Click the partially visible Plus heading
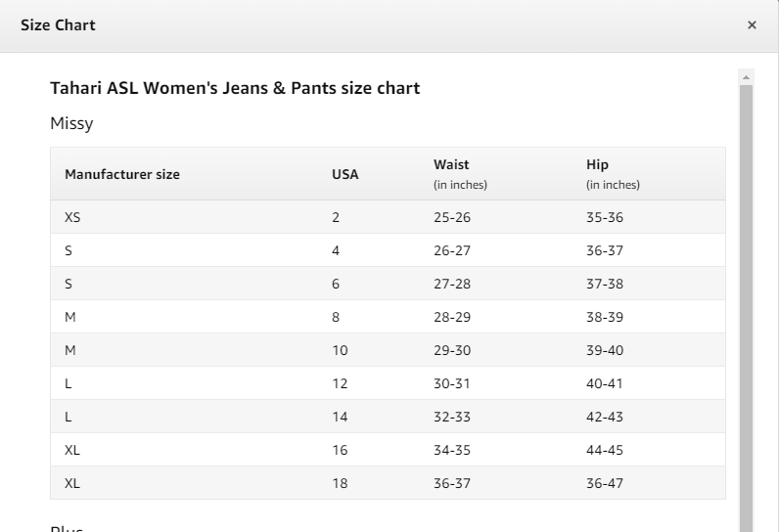This screenshot has width=779, height=532. click(67, 528)
